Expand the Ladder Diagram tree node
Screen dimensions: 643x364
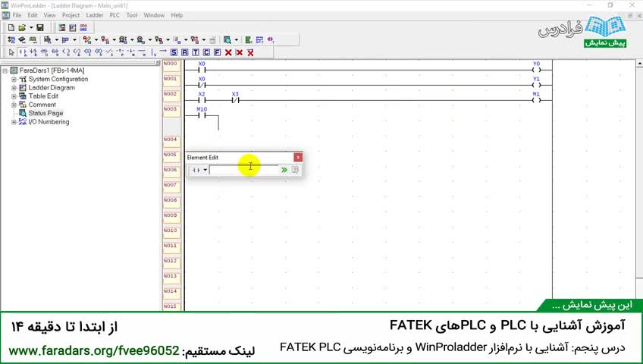point(14,88)
